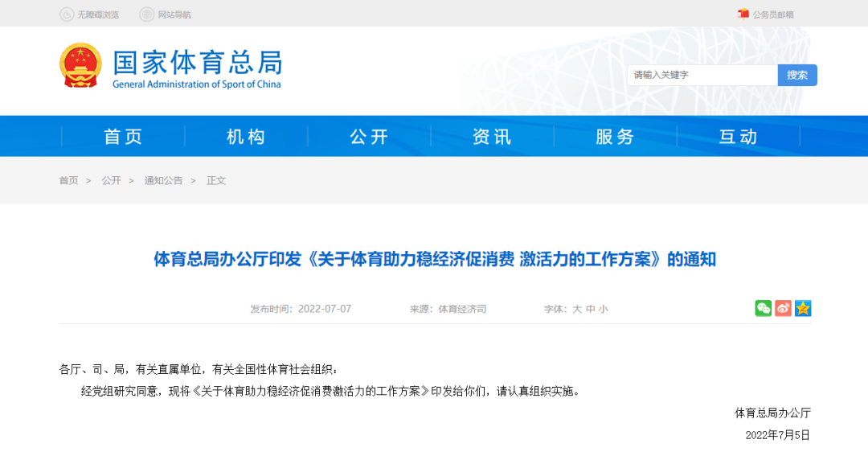Click the date 2022年7月5日
Screen dimensions: 868x460
coord(778,435)
